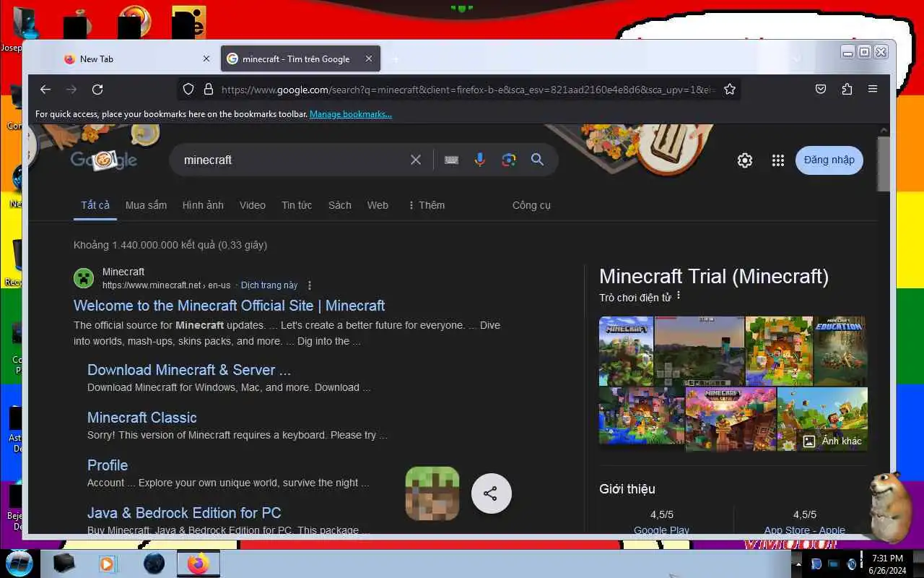Screen dimensions: 924x578
Task: Open Java & Bedrock Edition for PC link
Action: 184,513
